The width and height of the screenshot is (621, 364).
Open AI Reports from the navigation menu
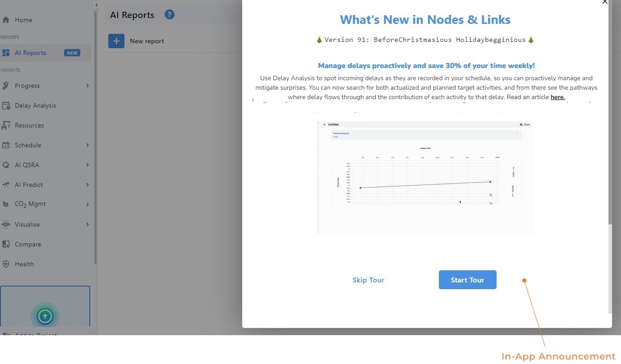[30, 53]
